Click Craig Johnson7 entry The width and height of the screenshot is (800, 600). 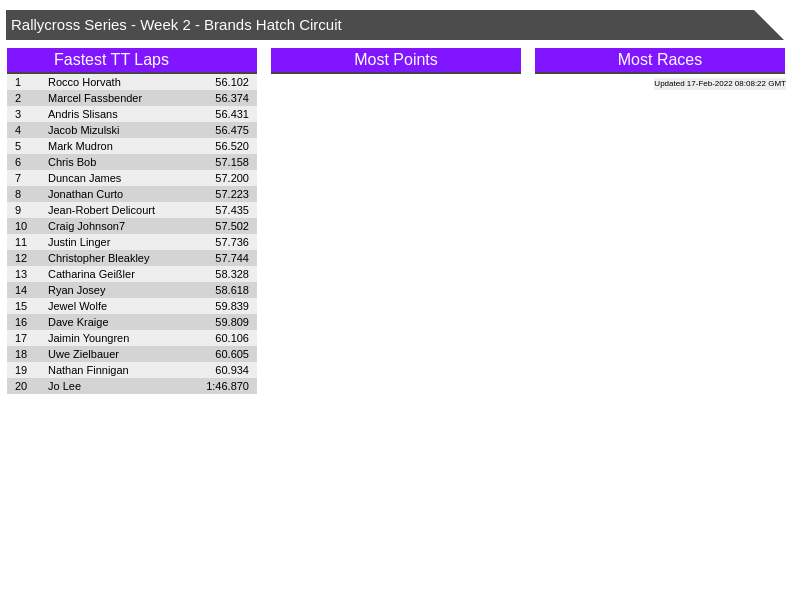tap(86, 226)
